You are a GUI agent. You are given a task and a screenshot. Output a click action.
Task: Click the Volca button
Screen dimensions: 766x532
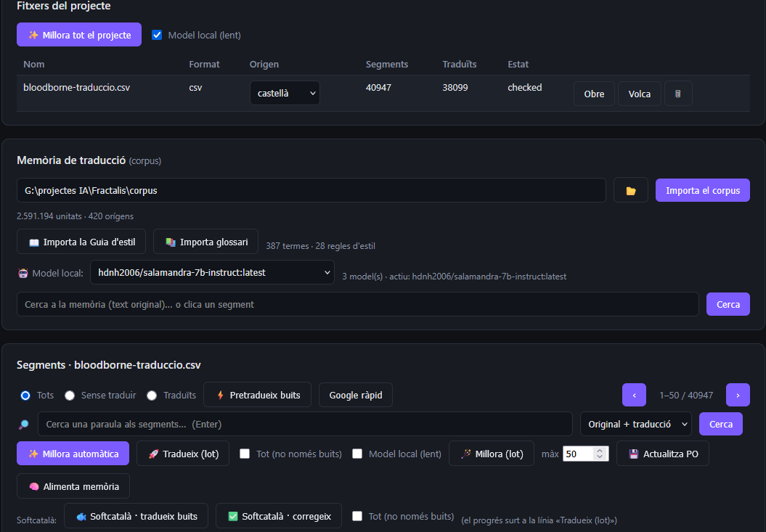(x=639, y=94)
